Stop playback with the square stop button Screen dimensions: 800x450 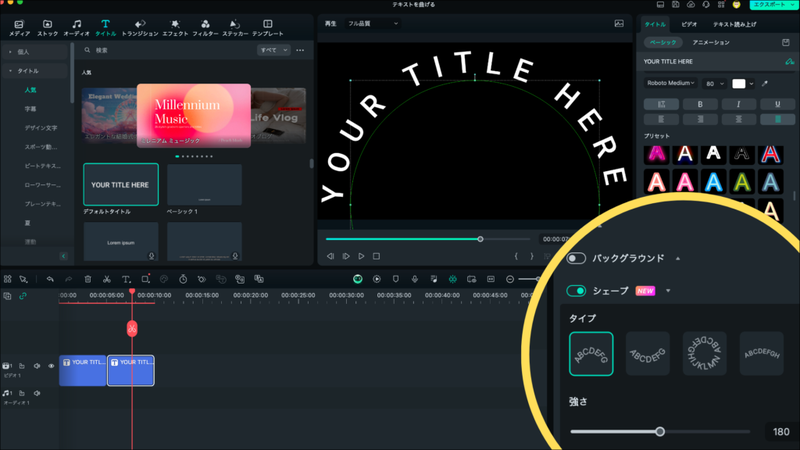(377, 256)
